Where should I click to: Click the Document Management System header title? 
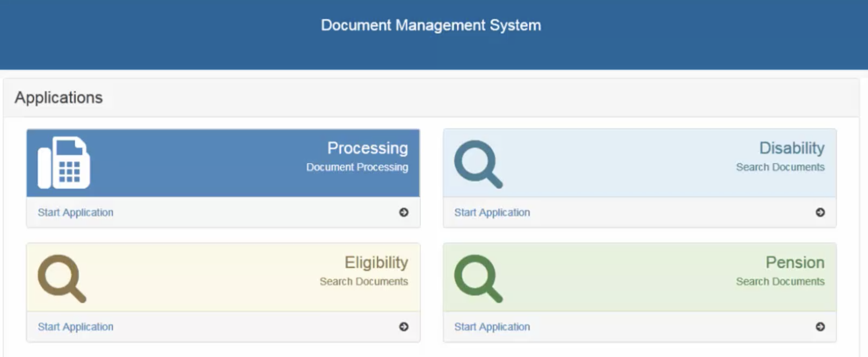point(431,25)
